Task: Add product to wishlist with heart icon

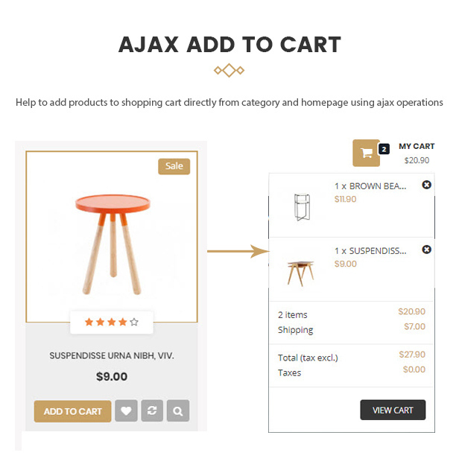Action: [126, 411]
